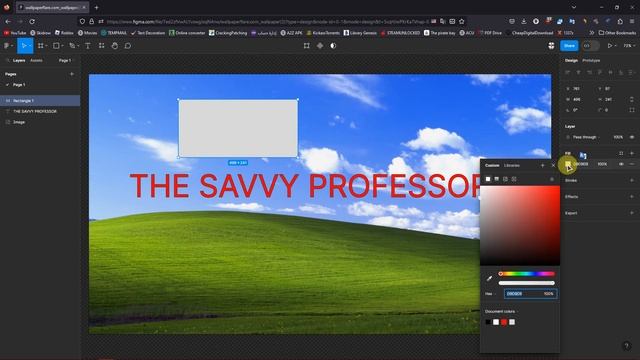Viewport: 640px width, 360px height.
Task: Select the Comment tool
Action: [128, 46]
